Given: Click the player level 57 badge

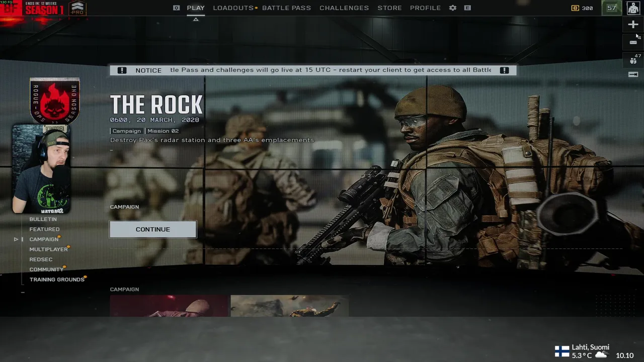Looking at the screenshot, I should pos(611,8).
